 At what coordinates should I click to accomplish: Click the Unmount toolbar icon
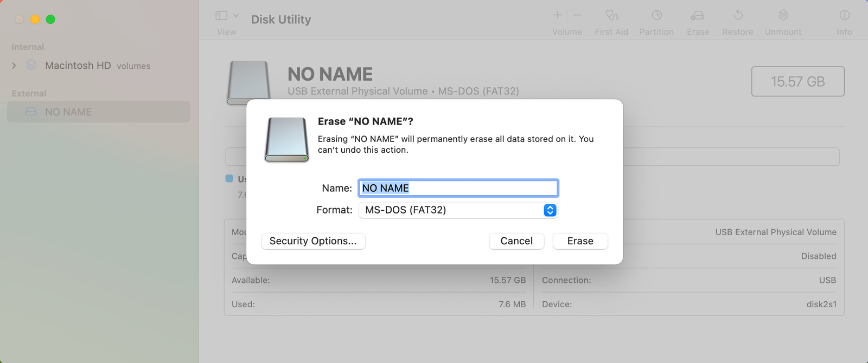point(783,15)
